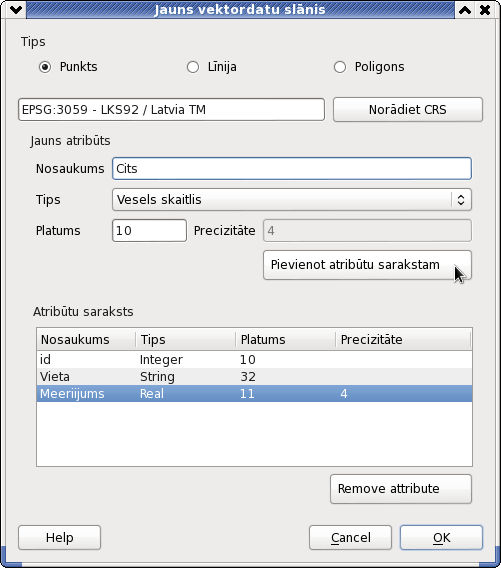Click the Remove attribute button
Image resolution: width=501 pixels, height=568 pixels.
[x=401, y=489]
